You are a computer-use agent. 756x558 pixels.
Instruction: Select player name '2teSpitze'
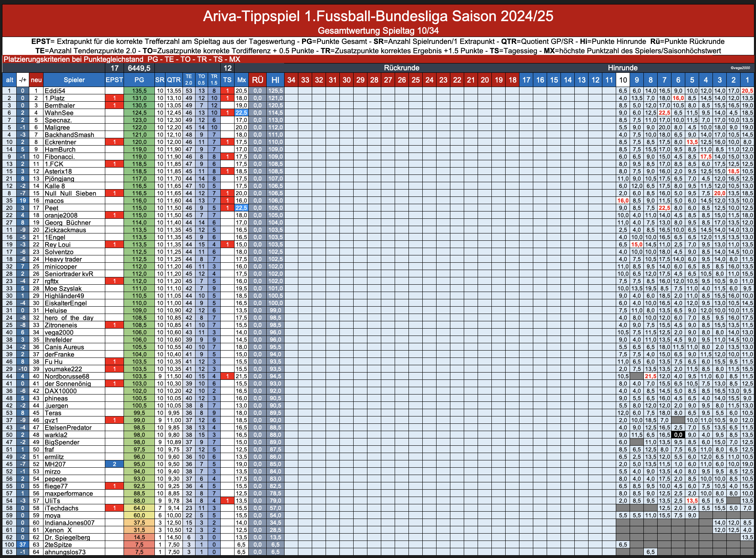tap(58, 545)
